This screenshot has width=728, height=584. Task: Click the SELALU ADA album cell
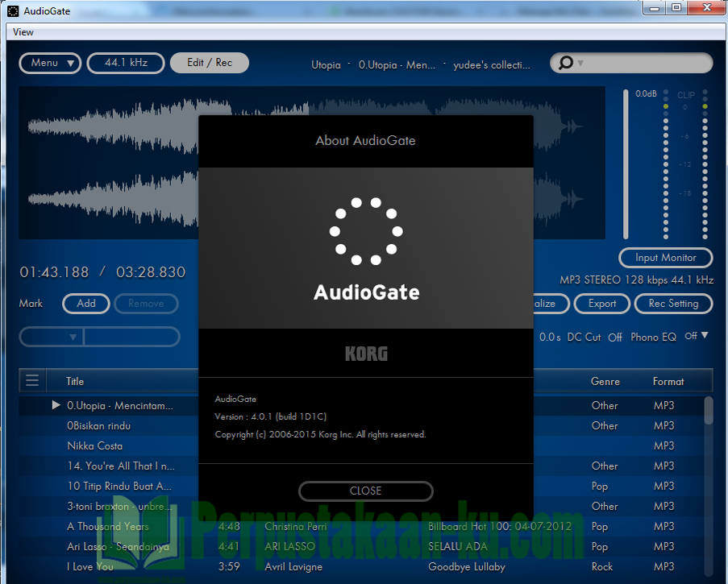point(458,546)
